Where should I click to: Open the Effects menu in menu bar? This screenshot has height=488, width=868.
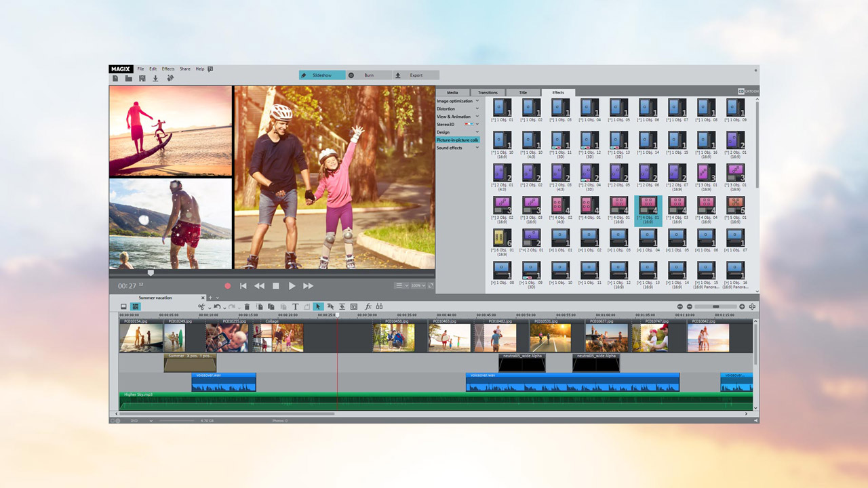click(x=167, y=69)
